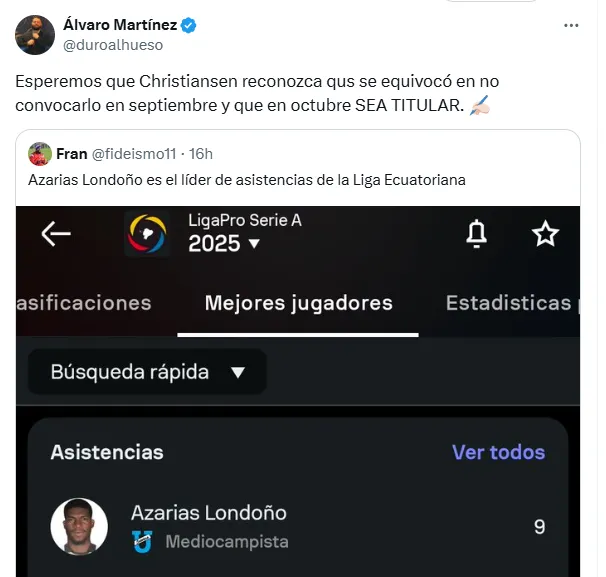606x577 pixels.
Task: Open the Búsqueda rápida dropdown
Action: (147, 372)
